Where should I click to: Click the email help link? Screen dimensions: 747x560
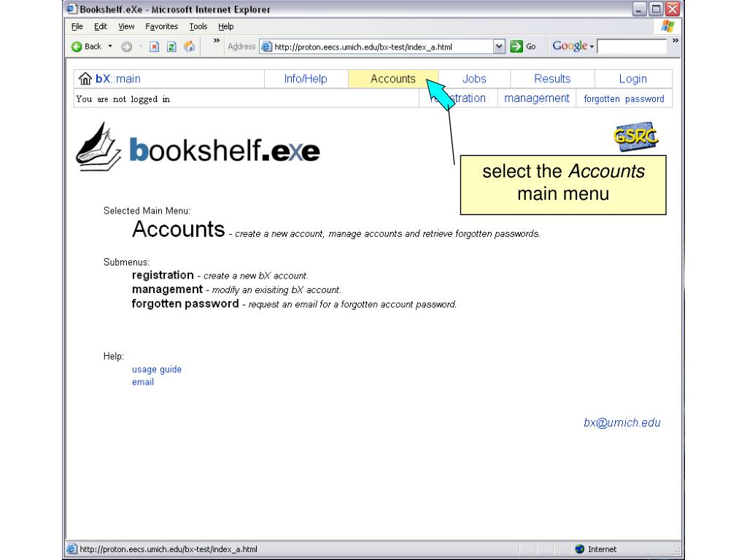coord(143,382)
